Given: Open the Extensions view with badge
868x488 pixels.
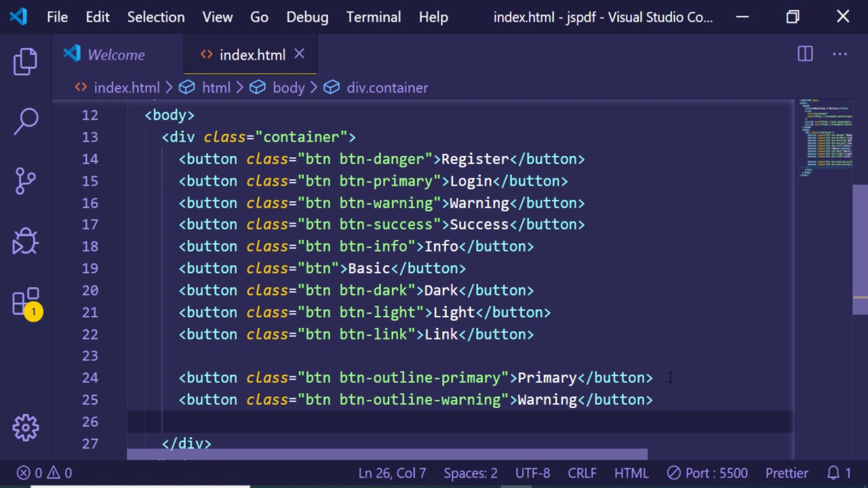Looking at the screenshot, I should pos(26,302).
